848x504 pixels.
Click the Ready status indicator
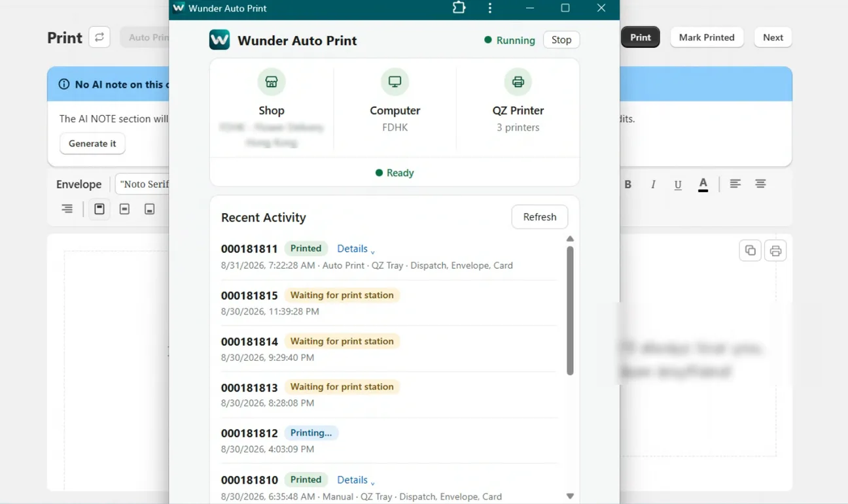pyautogui.click(x=395, y=173)
